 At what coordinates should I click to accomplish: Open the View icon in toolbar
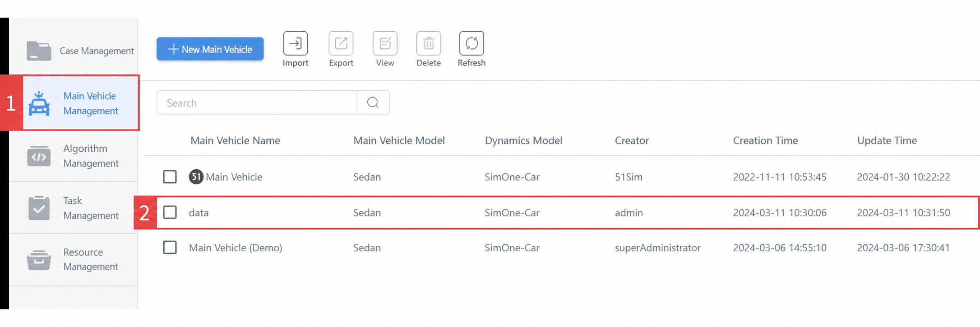(x=385, y=43)
